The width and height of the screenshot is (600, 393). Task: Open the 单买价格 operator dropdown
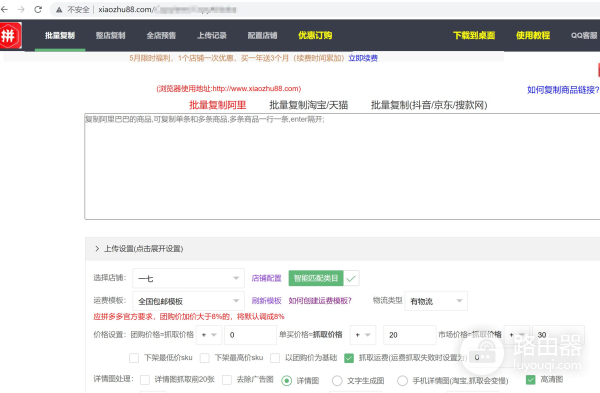pos(363,335)
